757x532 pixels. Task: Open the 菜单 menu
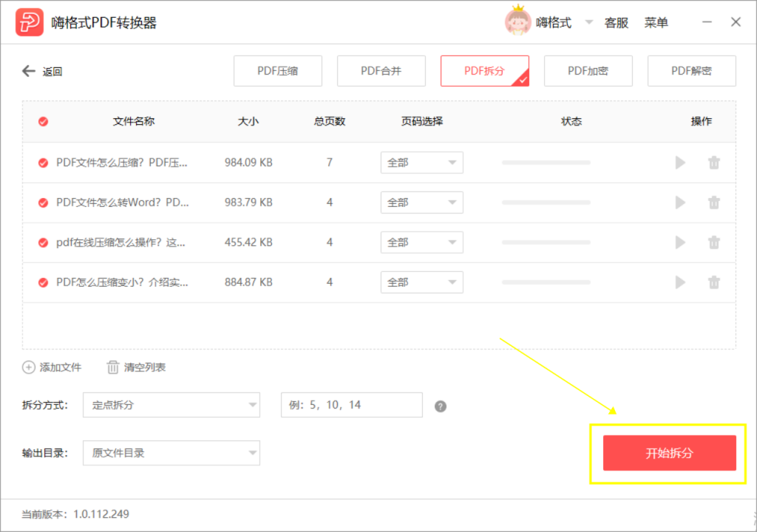[x=656, y=23]
